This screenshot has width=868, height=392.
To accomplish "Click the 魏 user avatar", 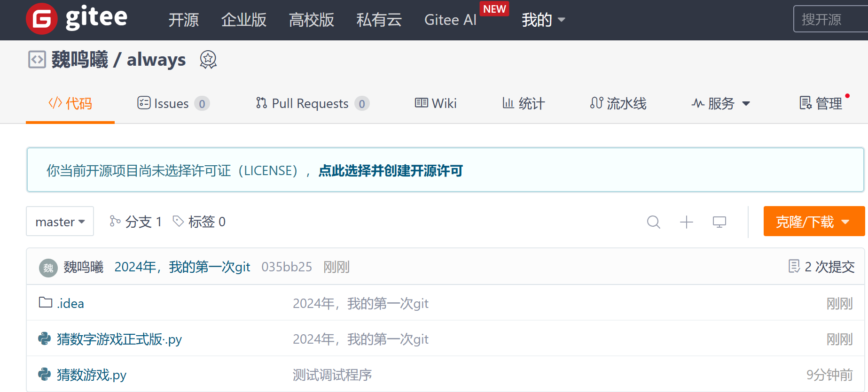I will pos(48,268).
